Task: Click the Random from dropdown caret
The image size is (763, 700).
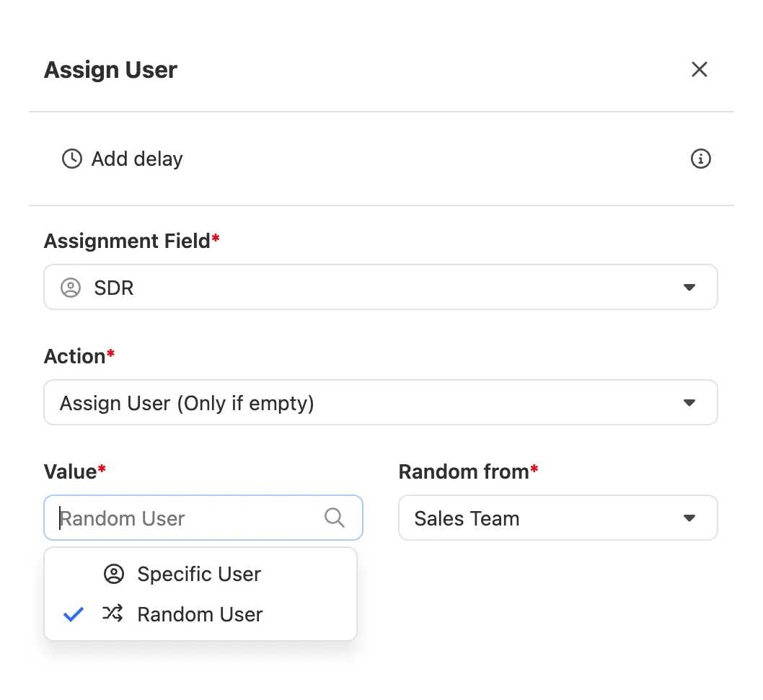Action: 689,518
